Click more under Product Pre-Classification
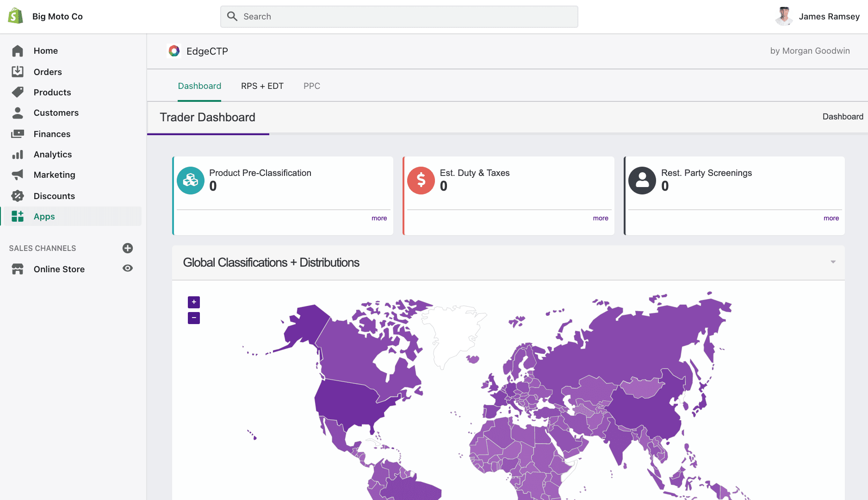The height and width of the screenshot is (500, 868). coord(379,218)
